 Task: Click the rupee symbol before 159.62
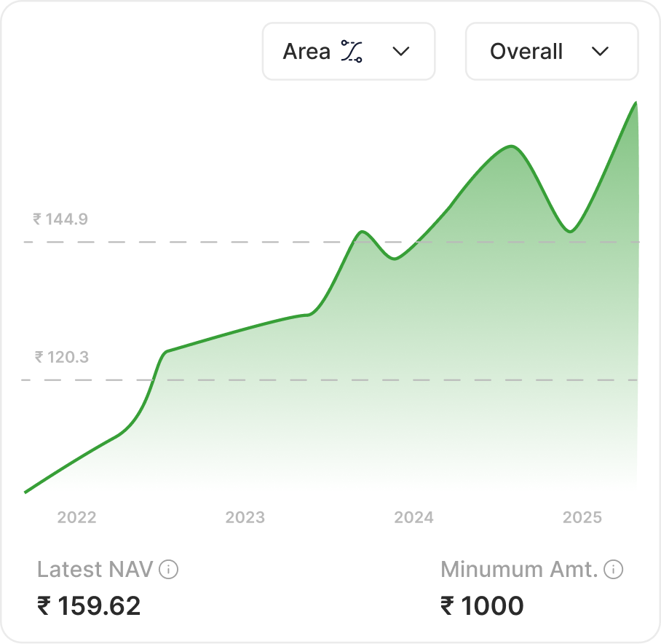45,606
